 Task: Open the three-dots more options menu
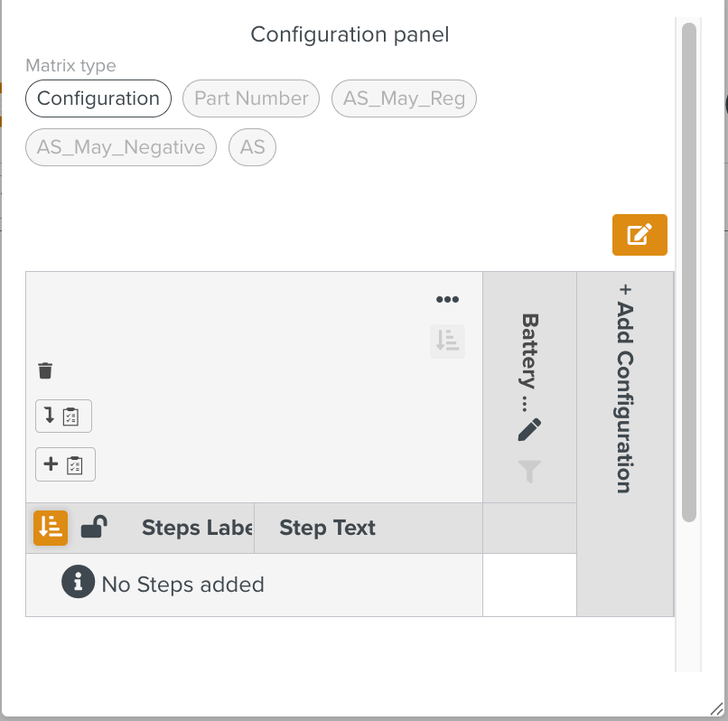tap(447, 300)
